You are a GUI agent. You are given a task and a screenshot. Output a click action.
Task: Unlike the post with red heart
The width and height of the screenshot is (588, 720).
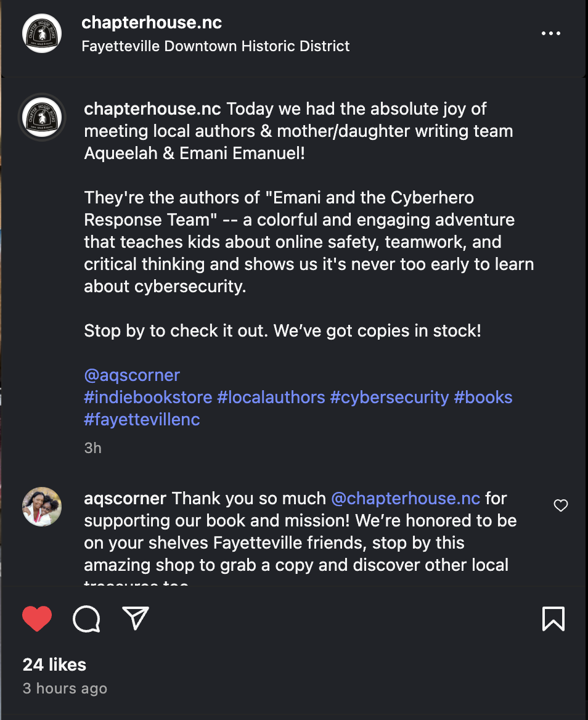[x=37, y=618]
